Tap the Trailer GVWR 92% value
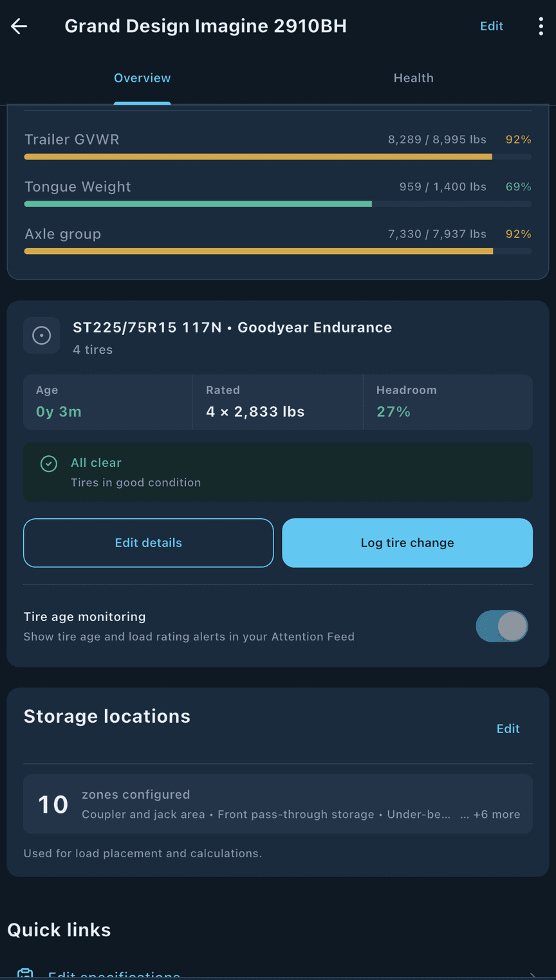The width and height of the screenshot is (556, 980). (519, 140)
